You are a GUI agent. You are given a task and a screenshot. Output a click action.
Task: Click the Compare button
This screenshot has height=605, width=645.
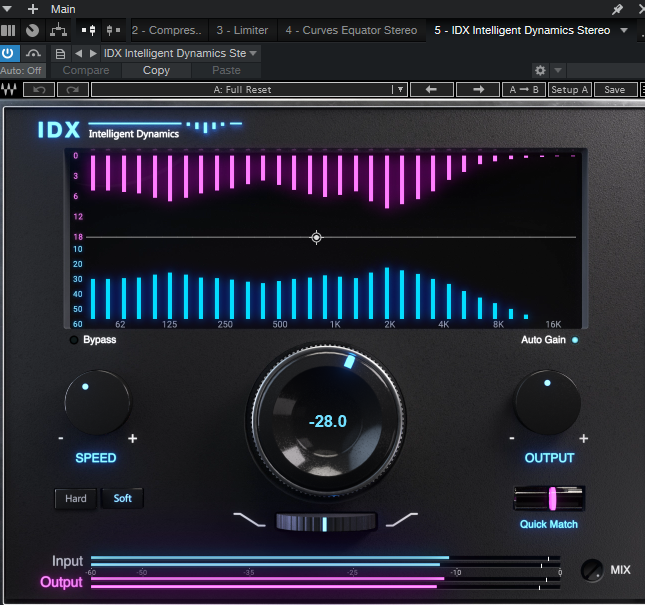click(86, 70)
